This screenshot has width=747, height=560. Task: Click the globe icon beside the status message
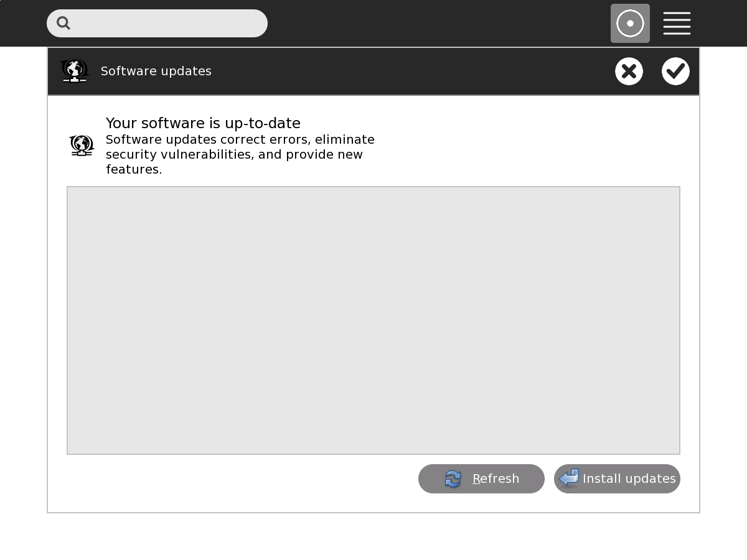coord(82,146)
